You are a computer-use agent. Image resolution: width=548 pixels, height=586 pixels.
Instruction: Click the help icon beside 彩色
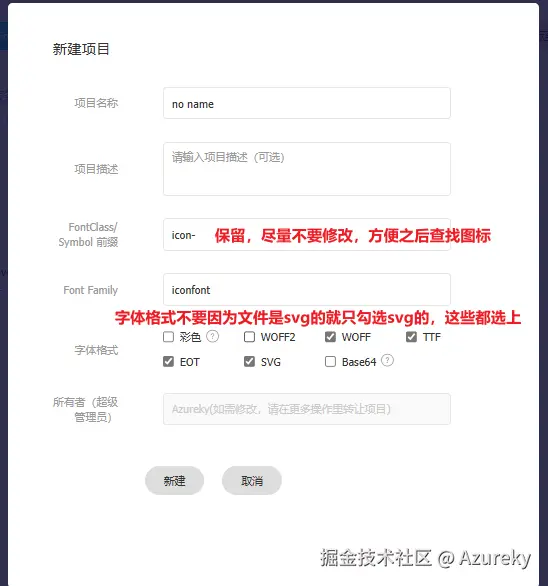212,336
